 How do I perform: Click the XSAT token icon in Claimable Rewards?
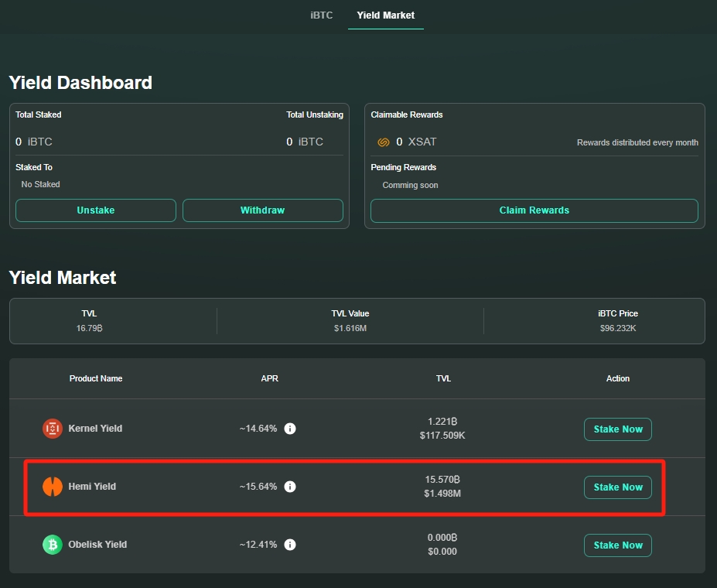(383, 142)
